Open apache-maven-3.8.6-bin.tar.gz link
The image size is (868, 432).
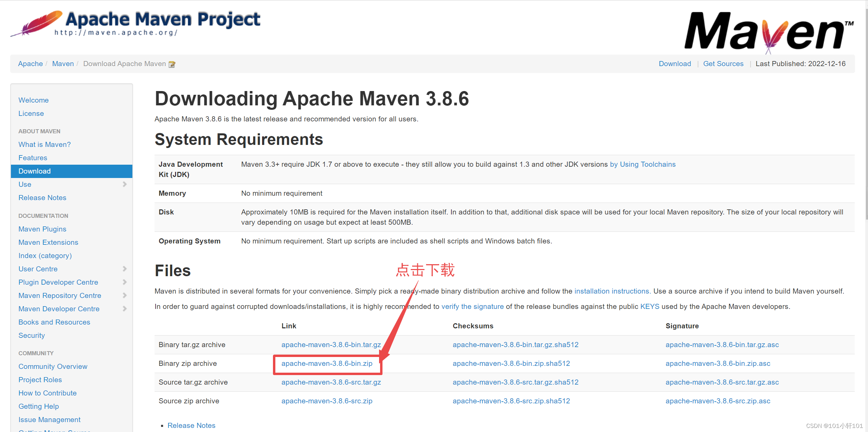coord(331,345)
